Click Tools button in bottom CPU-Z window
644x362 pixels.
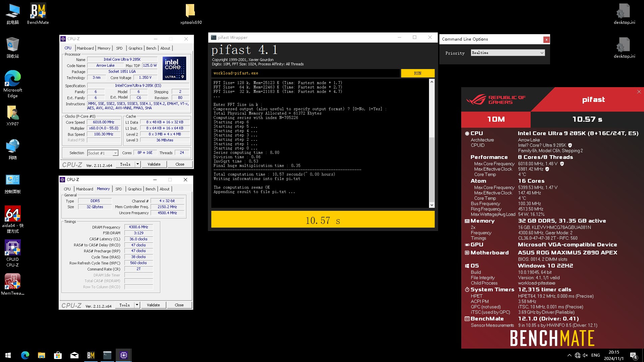125,305
